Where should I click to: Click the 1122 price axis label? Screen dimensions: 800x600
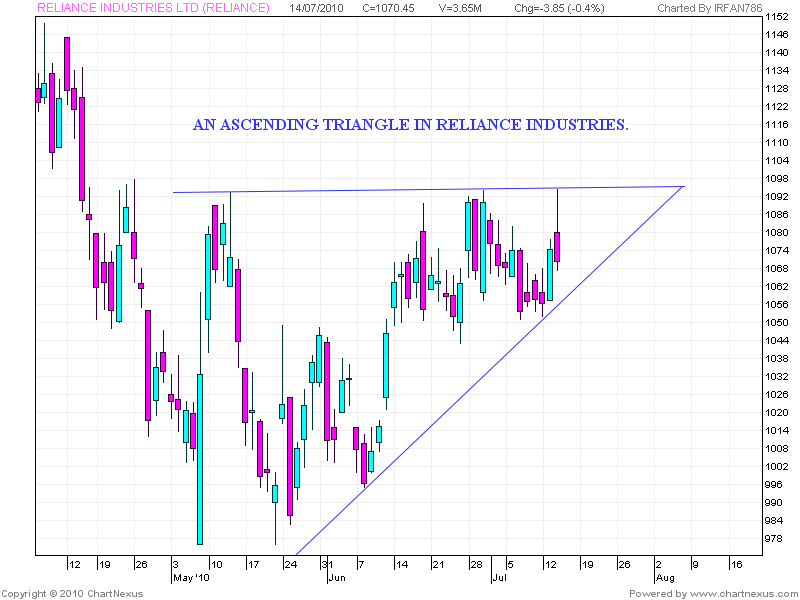[x=777, y=107]
